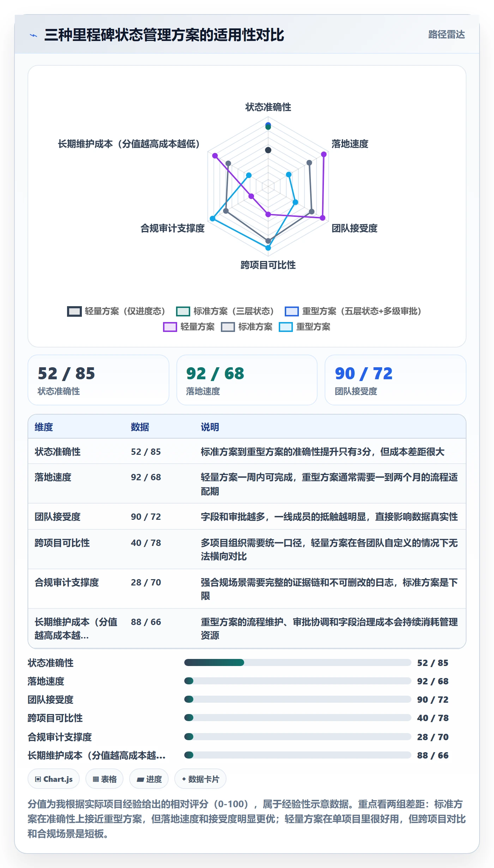
Task: Toggle the purple 轻量方案 legend entry
Action: click(x=189, y=327)
